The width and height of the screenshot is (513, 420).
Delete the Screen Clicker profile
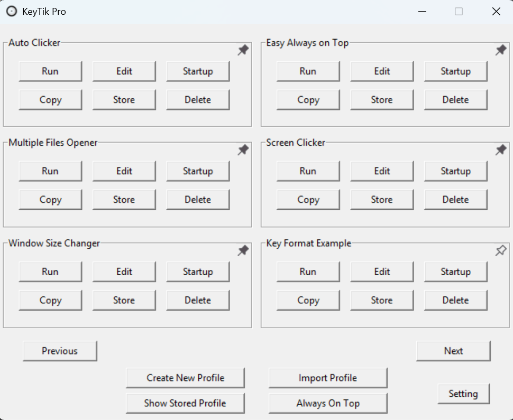point(456,200)
